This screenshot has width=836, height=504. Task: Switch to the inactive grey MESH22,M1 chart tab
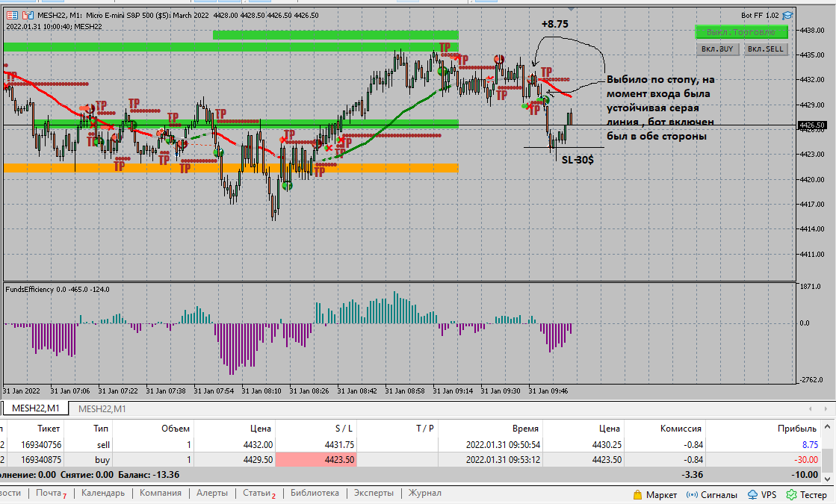click(102, 408)
